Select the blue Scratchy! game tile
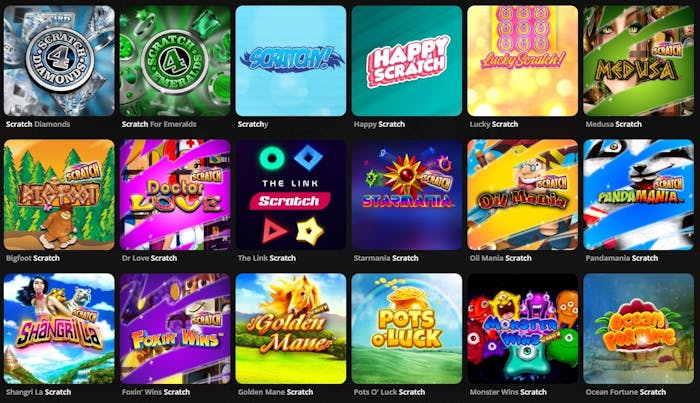 point(291,61)
